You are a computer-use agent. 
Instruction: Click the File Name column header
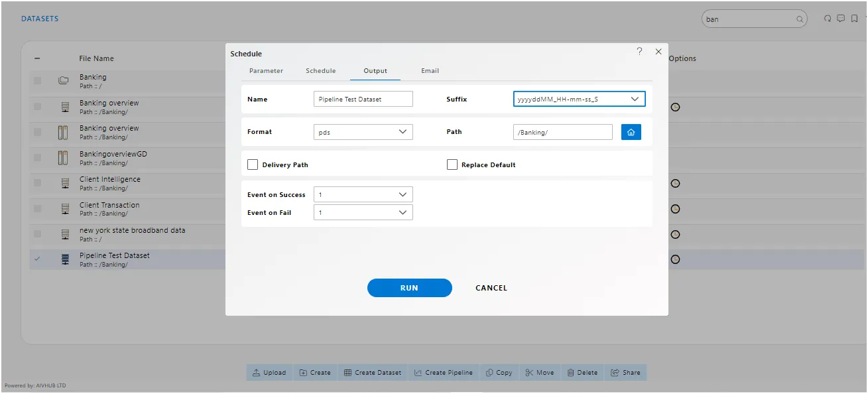[x=97, y=58]
